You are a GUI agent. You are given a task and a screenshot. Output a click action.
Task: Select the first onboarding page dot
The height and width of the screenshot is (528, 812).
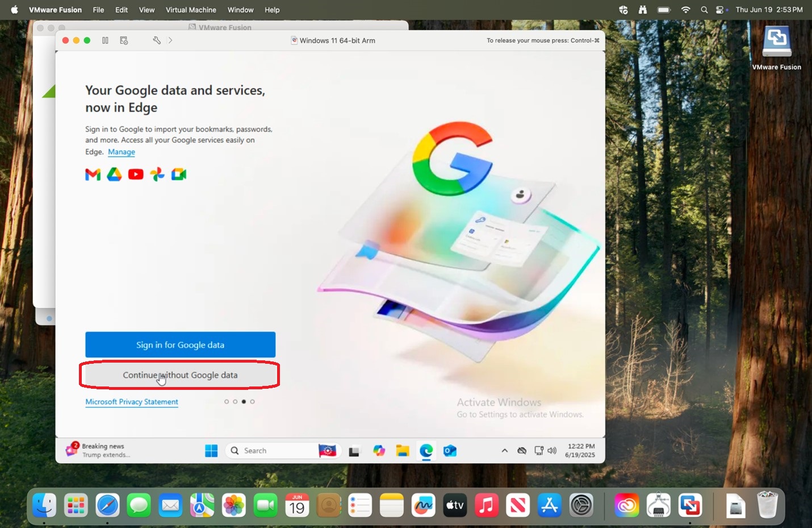(x=227, y=402)
